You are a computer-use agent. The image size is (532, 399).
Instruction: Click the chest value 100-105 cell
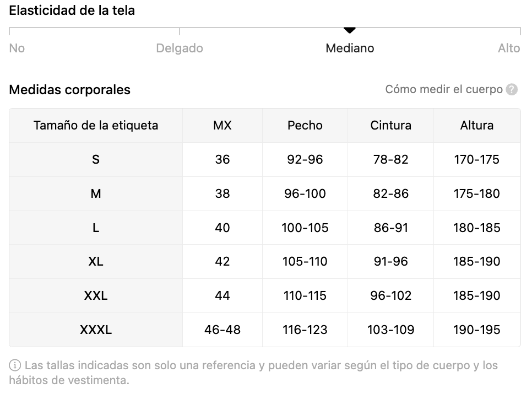(305, 228)
